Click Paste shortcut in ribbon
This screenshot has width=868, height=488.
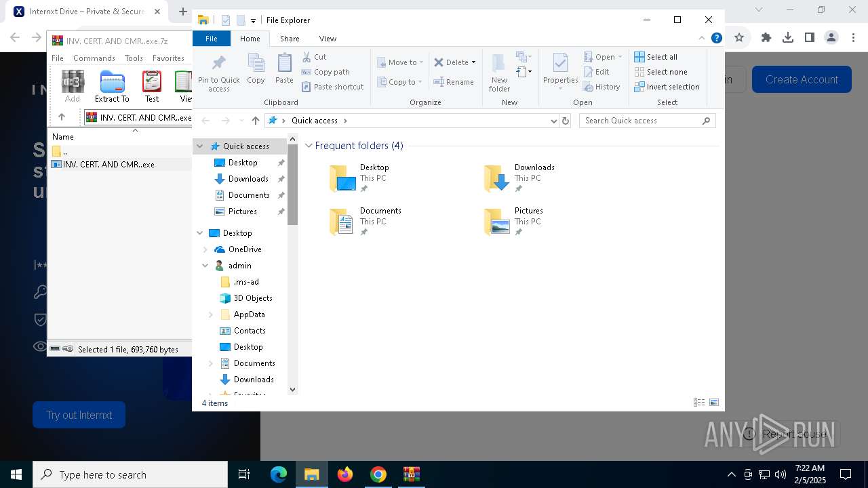333,87
